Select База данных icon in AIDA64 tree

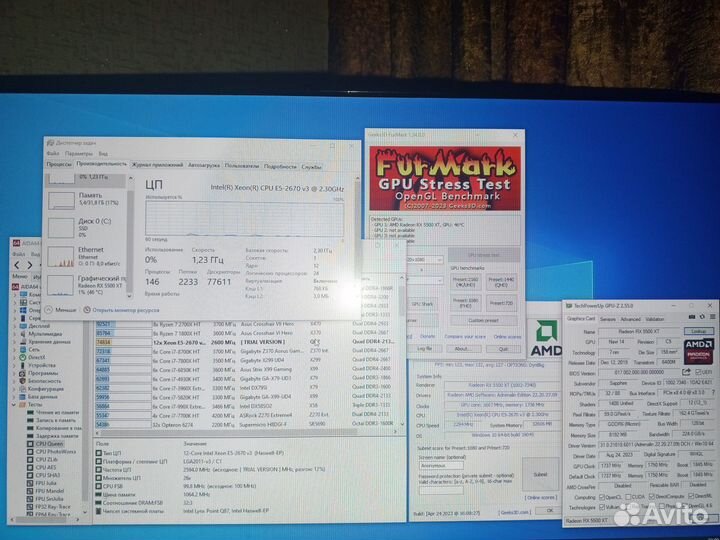pyautogui.click(x=23, y=396)
